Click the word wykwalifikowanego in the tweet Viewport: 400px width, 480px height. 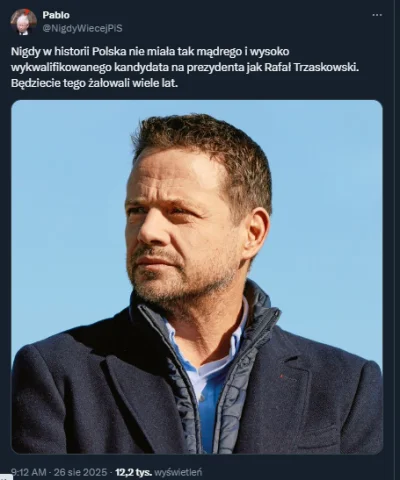(61, 68)
